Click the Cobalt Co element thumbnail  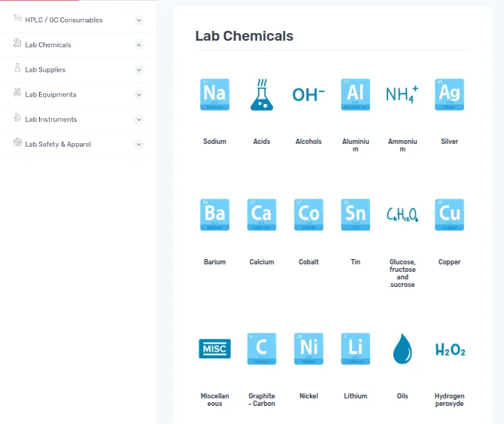308,215
